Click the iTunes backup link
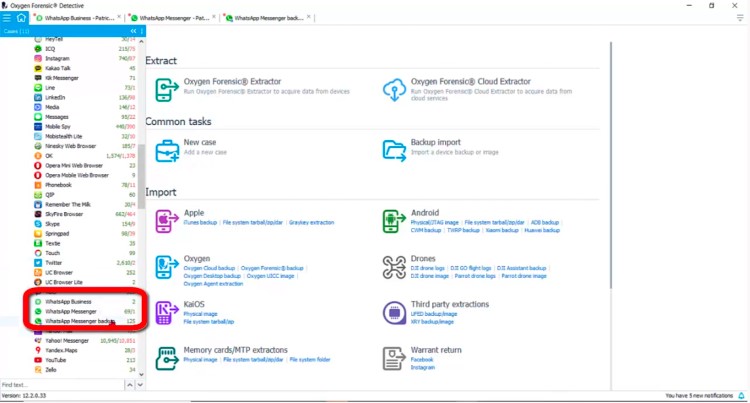This screenshot has width=750, height=403. [x=201, y=222]
